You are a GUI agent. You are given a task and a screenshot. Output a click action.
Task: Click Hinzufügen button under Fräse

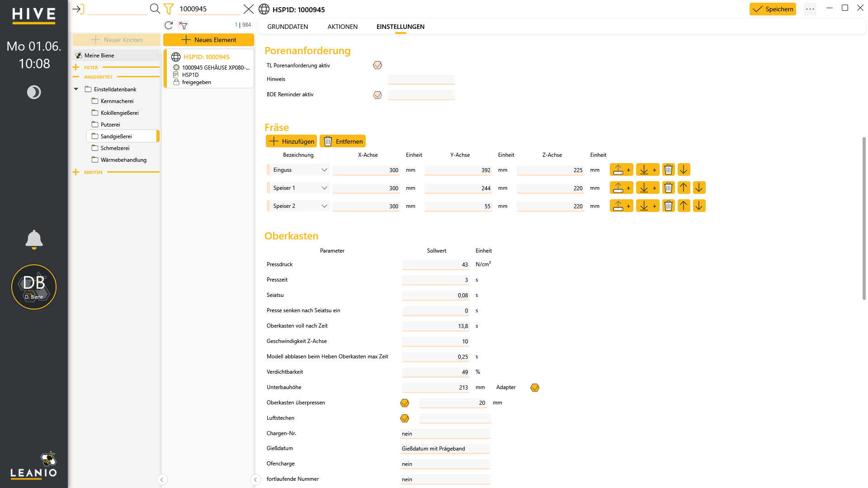pyautogui.click(x=291, y=141)
